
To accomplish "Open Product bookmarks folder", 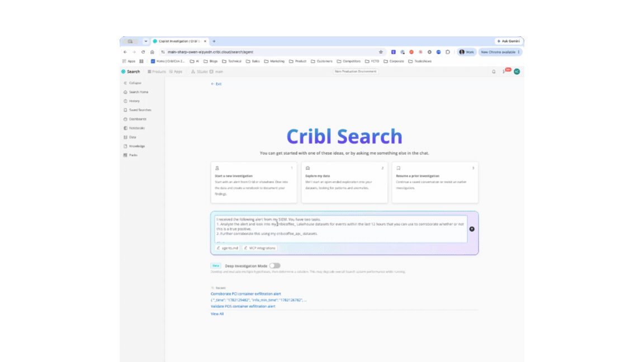I will [298, 61].
